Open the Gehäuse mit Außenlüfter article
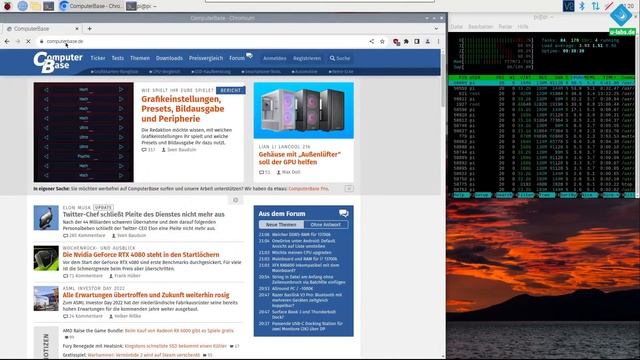This screenshot has width=640, height=360. [x=300, y=158]
